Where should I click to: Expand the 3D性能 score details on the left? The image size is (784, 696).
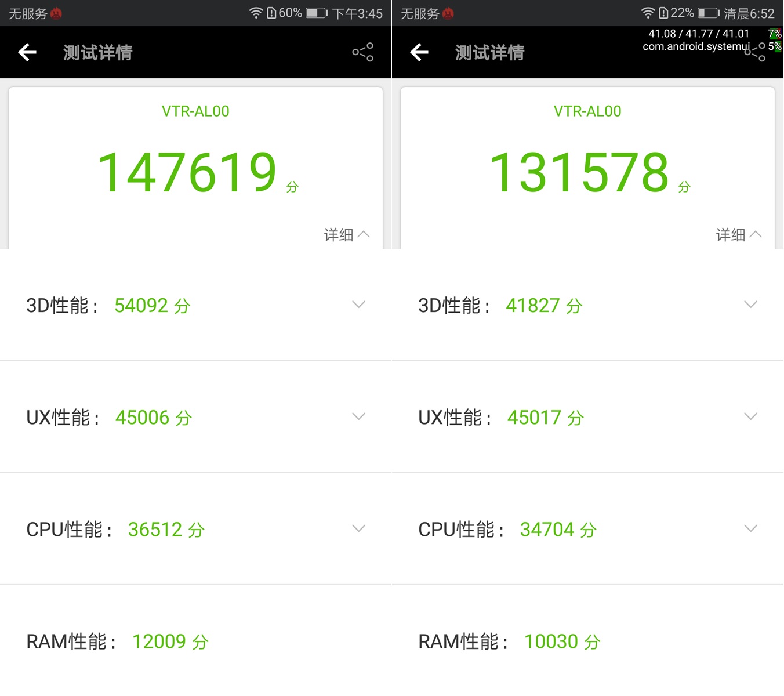point(359,304)
